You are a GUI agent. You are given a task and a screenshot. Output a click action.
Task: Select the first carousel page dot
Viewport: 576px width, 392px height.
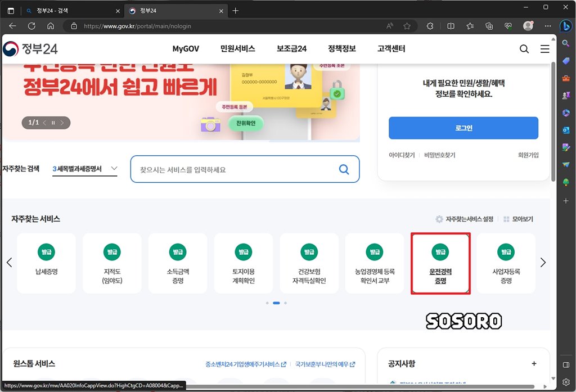coord(267,303)
